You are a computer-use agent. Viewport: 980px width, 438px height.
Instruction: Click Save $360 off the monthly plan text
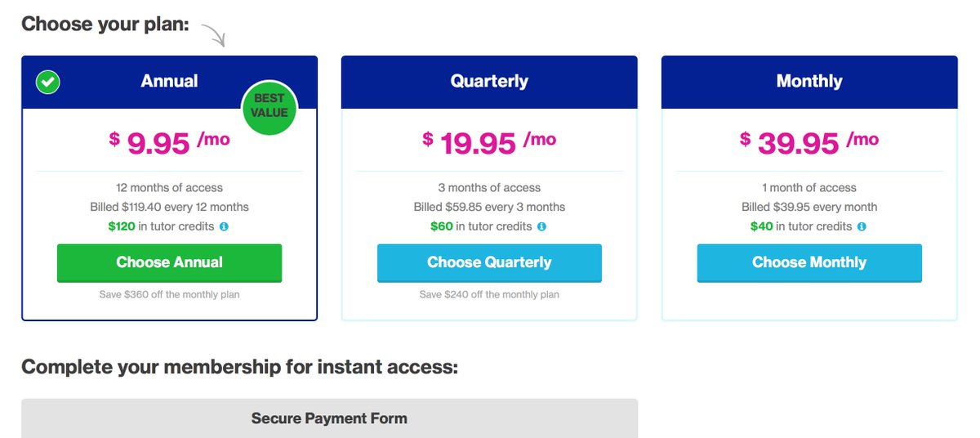[x=170, y=294]
